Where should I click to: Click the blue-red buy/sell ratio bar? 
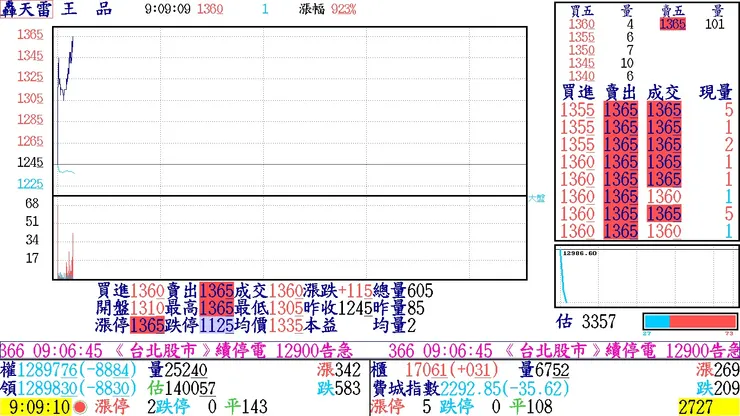tap(690, 322)
